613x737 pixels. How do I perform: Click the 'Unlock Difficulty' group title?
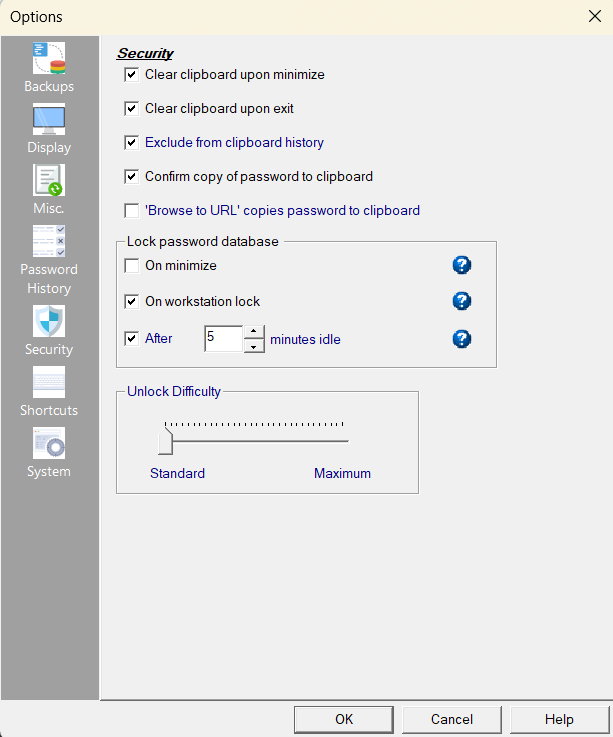coord(174,392)
